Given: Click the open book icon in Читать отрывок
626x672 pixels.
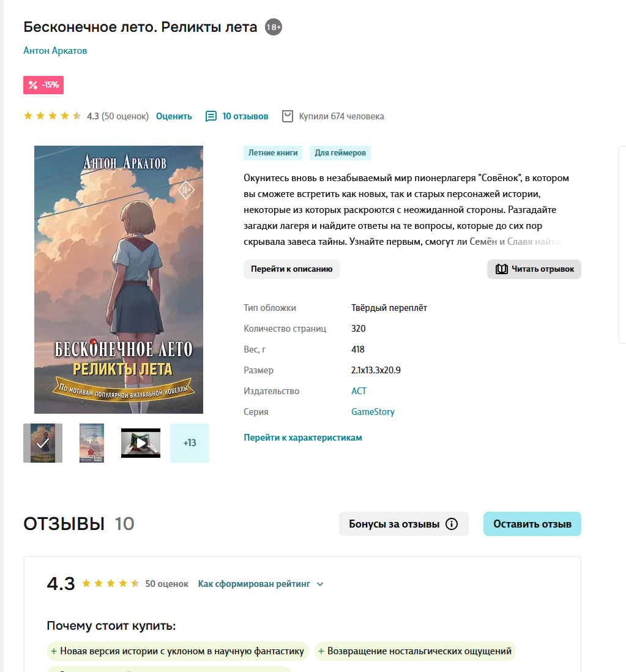Looking at the screenshot, I should coord(501,269).
